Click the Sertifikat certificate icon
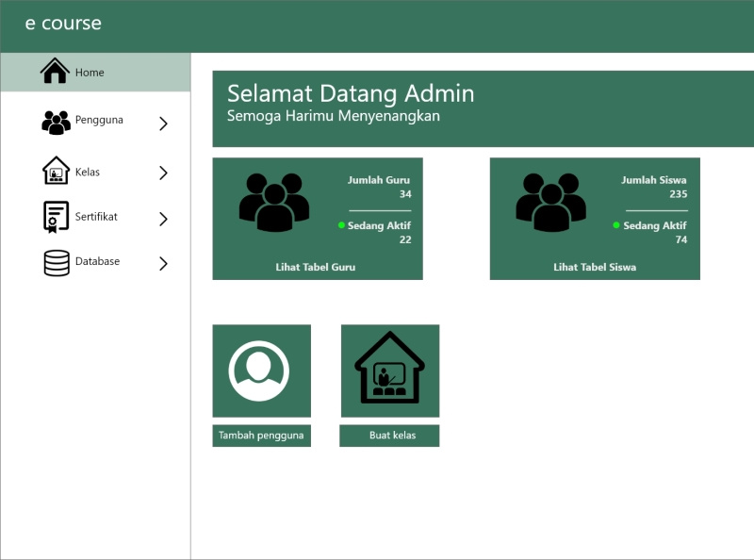This screenshot has width=754, height=560. click(x=57, y=217)
